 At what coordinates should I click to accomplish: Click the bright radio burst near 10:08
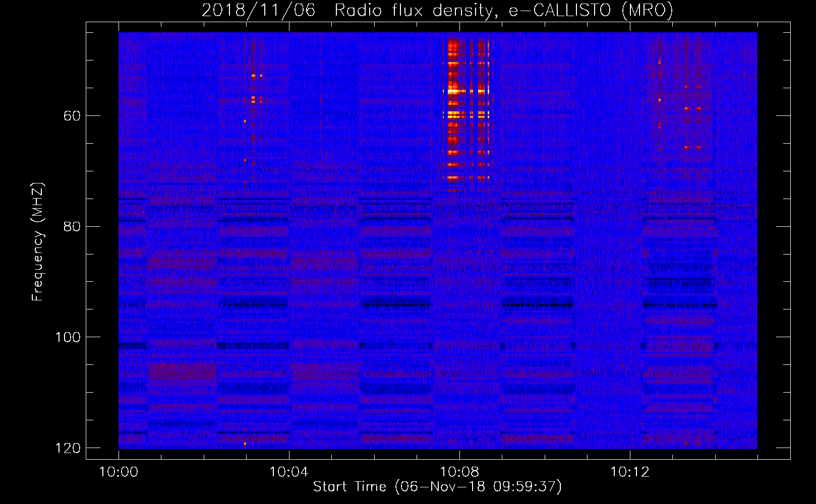(x=467, y=115)
